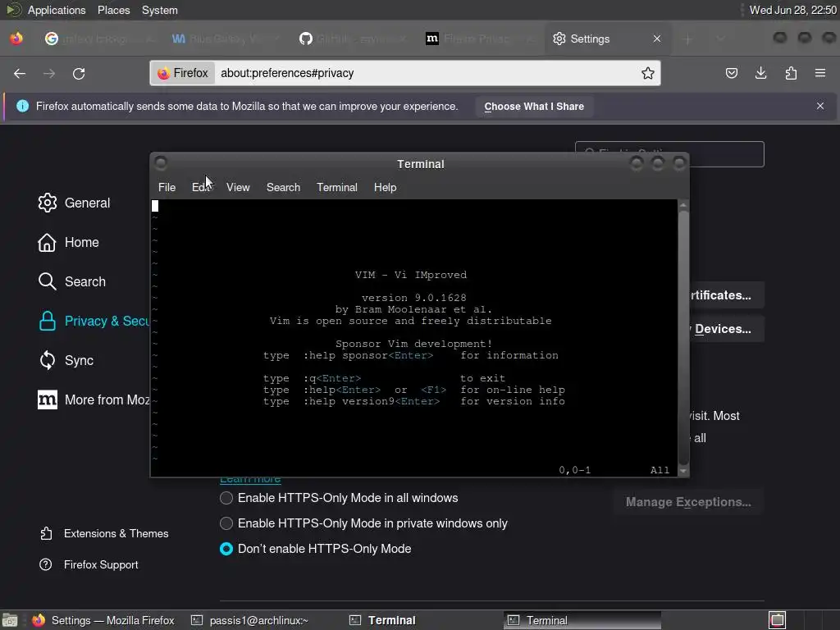This screenshot has width=840, height=630.
Task: Click the clock showing Wed Jun 28, 22:50
Action: tap(793, 10)
